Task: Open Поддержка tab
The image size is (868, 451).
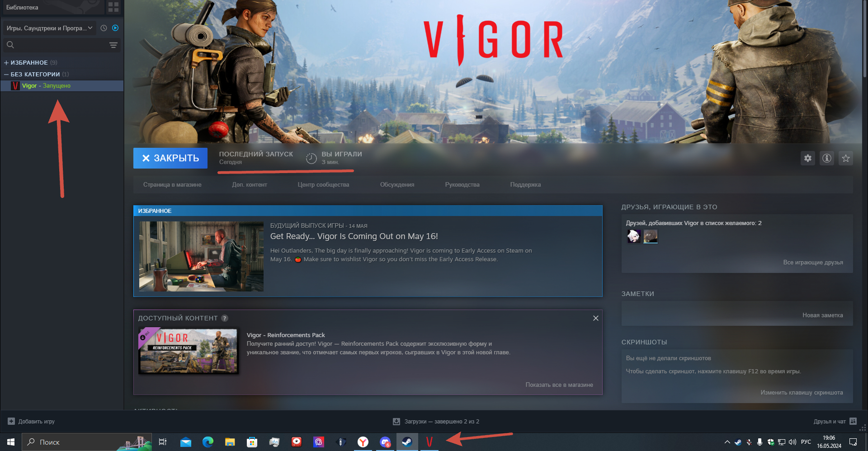Action: (525, 184)
